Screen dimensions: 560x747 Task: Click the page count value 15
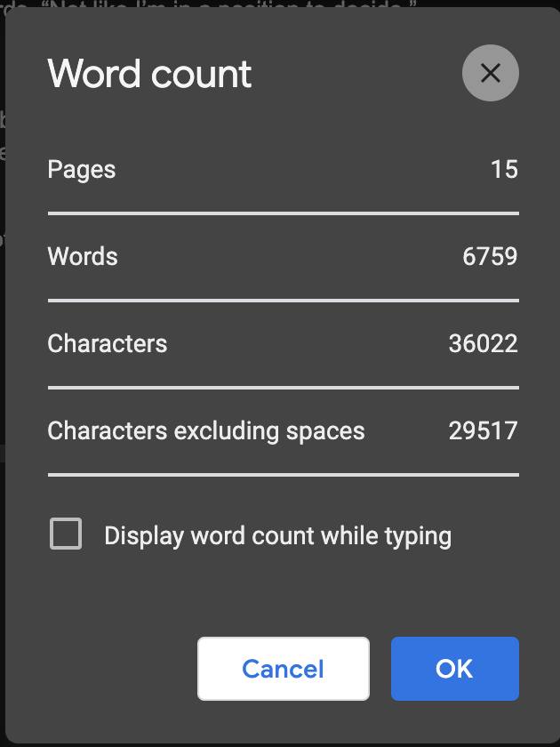pyautogui.click(x=504, y=169)
